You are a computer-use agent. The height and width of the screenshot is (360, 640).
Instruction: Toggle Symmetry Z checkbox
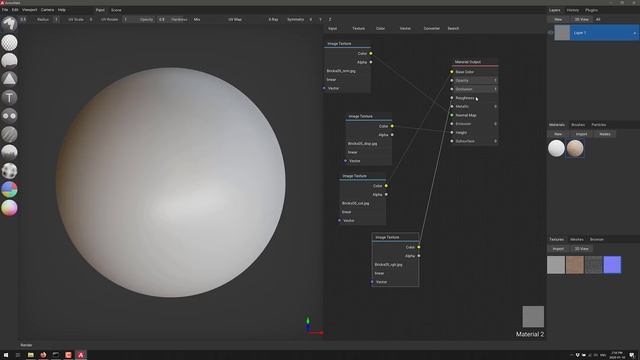point(330,19)
